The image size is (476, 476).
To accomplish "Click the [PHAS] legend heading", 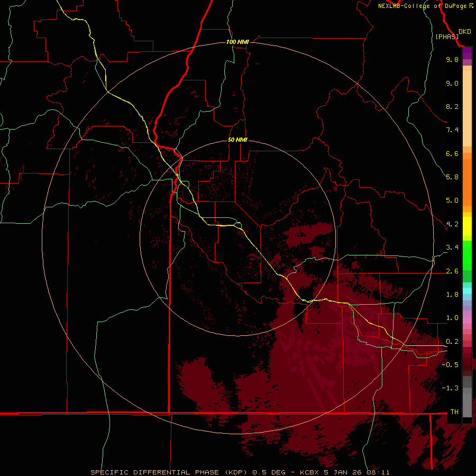I will tap(447, 37).
